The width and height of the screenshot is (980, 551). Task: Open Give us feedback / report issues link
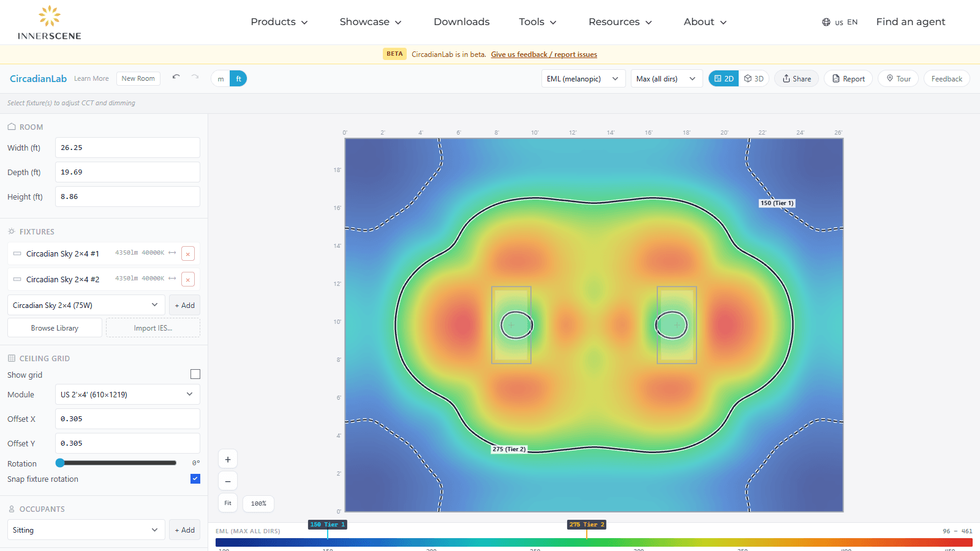[544, 54]
